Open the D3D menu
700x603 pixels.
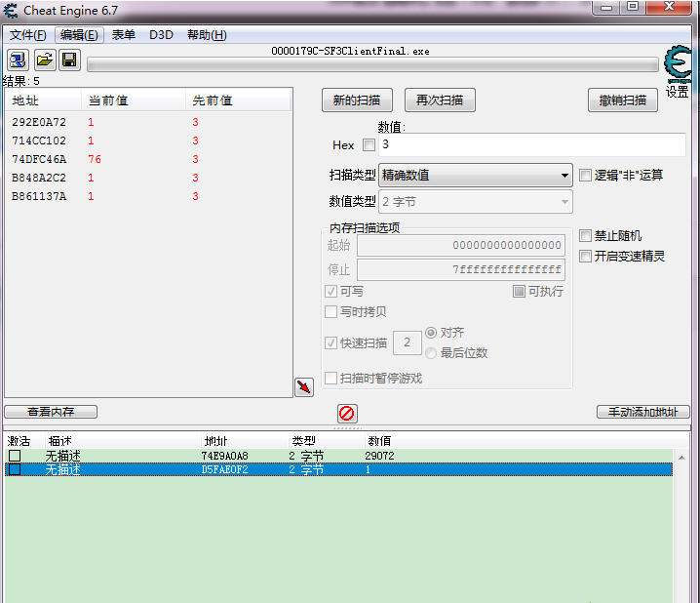click(x=161, y=35)
